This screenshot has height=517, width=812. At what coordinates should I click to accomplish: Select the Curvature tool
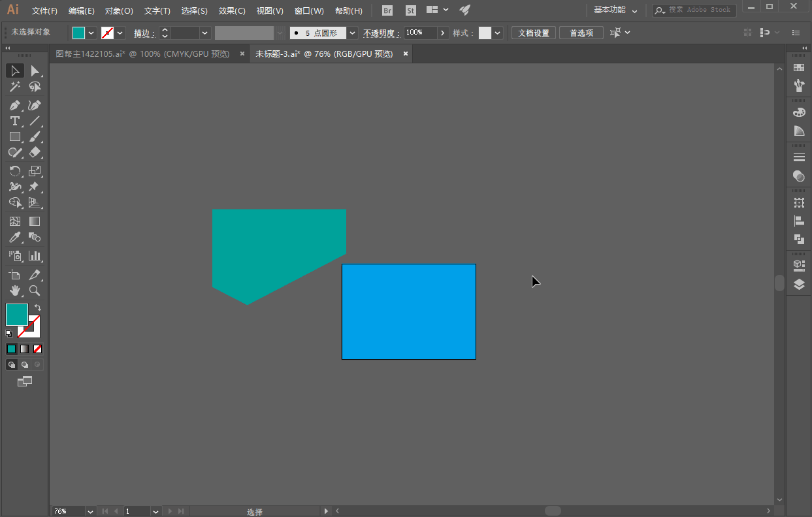(35, 105)
